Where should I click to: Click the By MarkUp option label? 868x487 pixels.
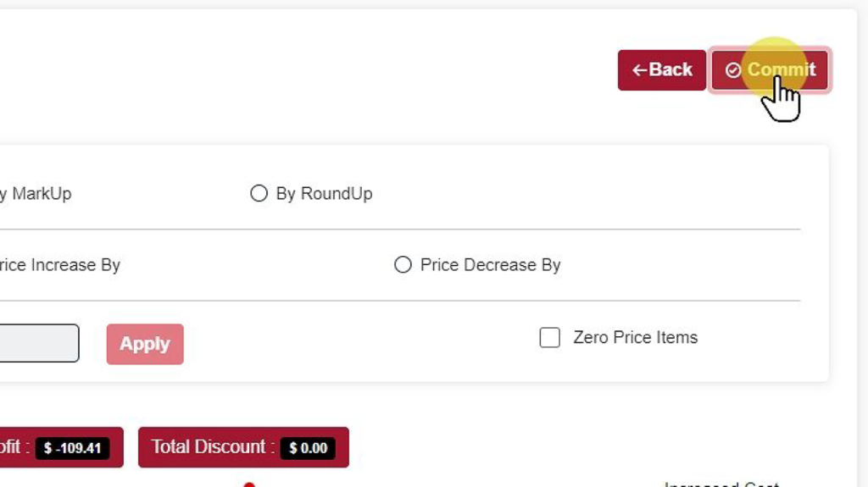[x=36, y=194]
